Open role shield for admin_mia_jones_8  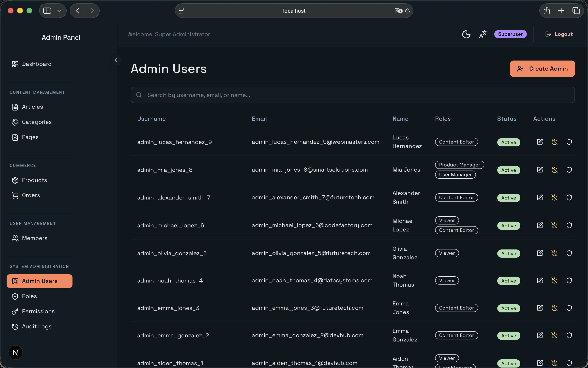tap(569, 170)
